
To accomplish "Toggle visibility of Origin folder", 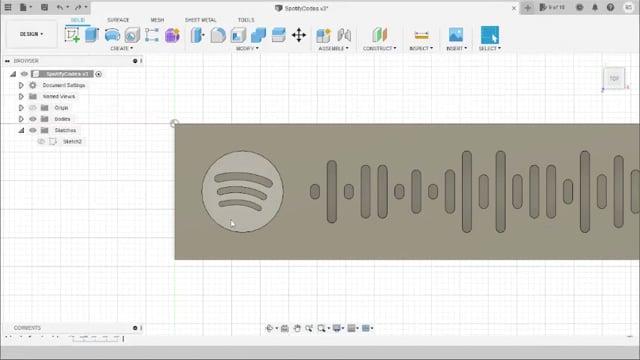I will (x=33, y=108).
